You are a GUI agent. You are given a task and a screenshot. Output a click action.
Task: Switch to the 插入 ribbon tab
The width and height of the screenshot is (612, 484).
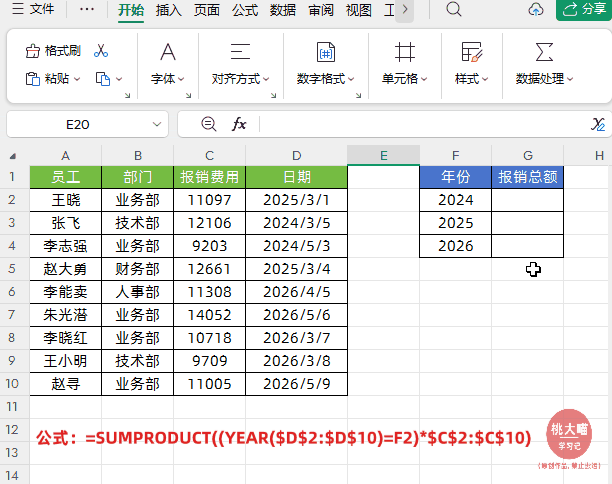tap(169, 10)
